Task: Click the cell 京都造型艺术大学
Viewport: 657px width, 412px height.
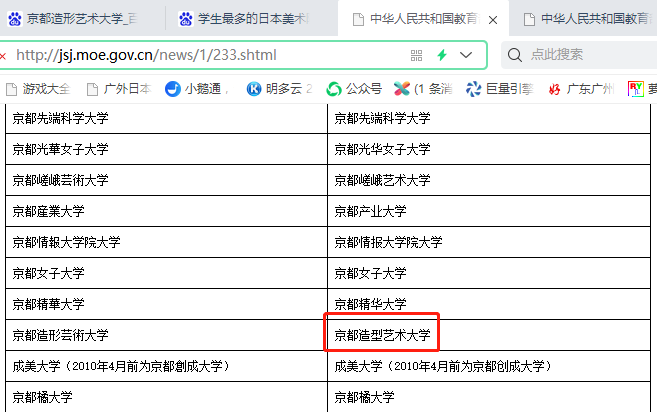Action: coord(489,335)
